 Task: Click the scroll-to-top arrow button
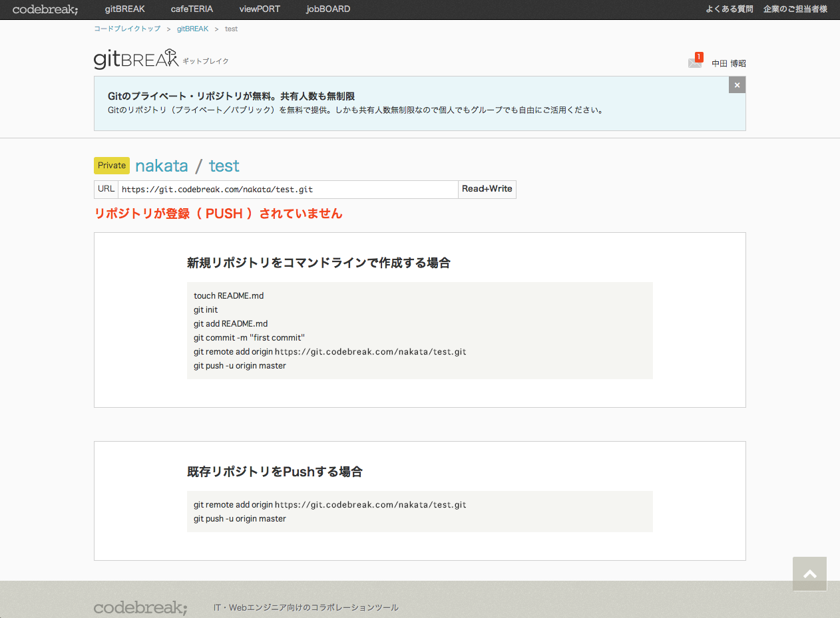tap(809, 573)
